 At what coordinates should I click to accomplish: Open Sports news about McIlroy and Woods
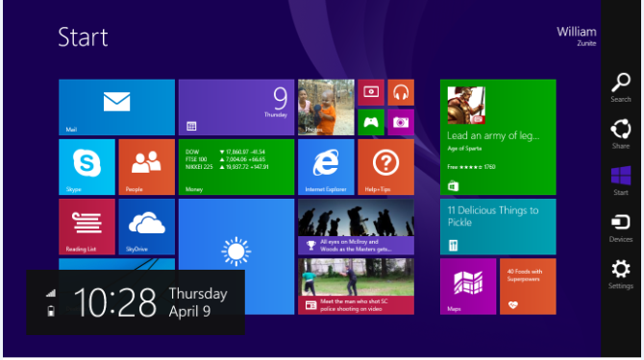356,227
